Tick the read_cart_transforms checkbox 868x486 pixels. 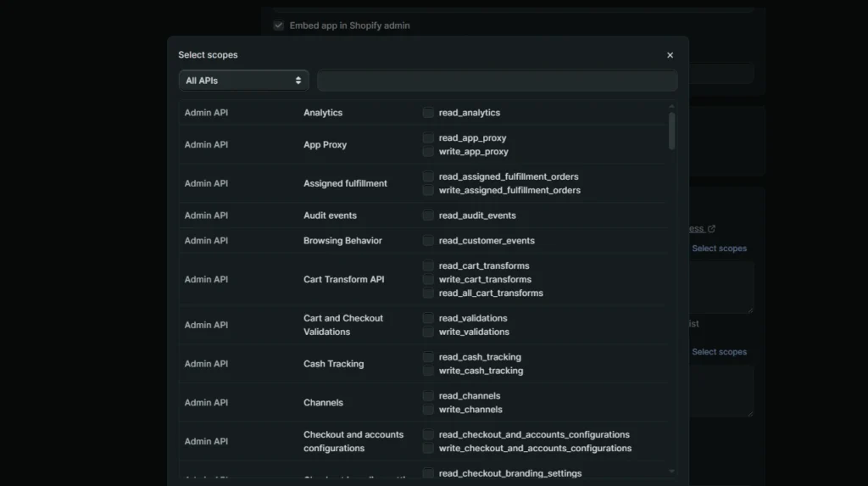tap(428, 265)
